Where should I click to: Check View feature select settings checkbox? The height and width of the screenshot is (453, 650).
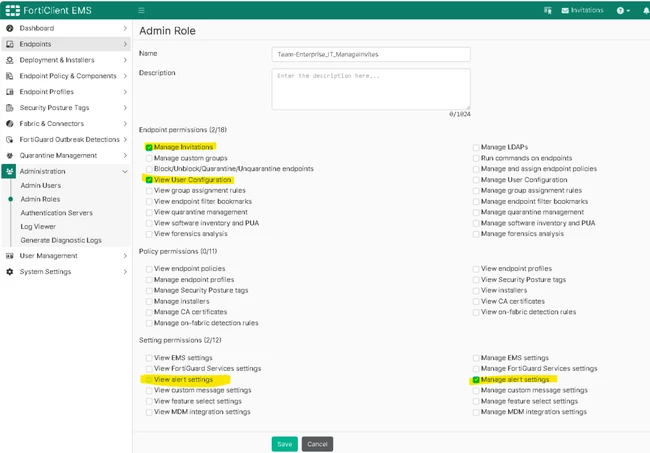pos(149,401)
